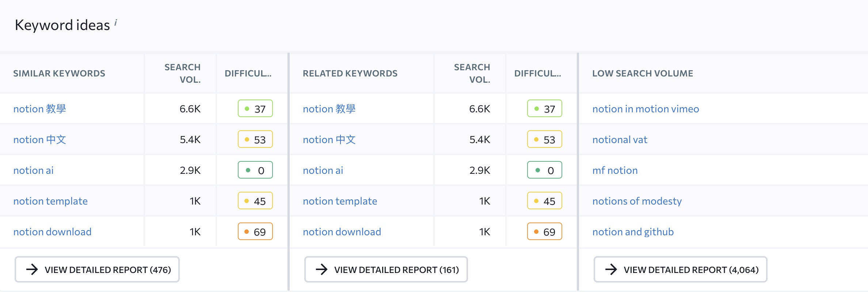Viewport: 868px width, 292px height.
Task: Click arrow icon in Low Search Volume report button
Action: (x=611, y=270)
